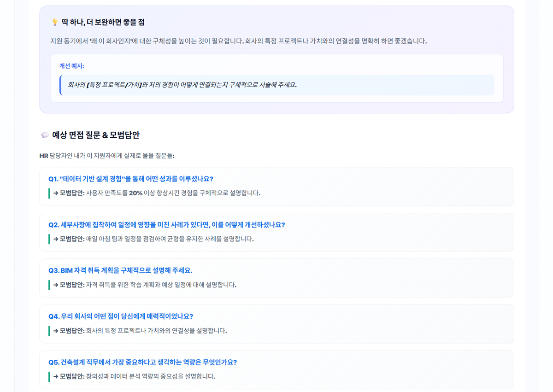Click the Q3 BIM 자격 취득 계획 question
553x392 pixels.
point(120,270)
